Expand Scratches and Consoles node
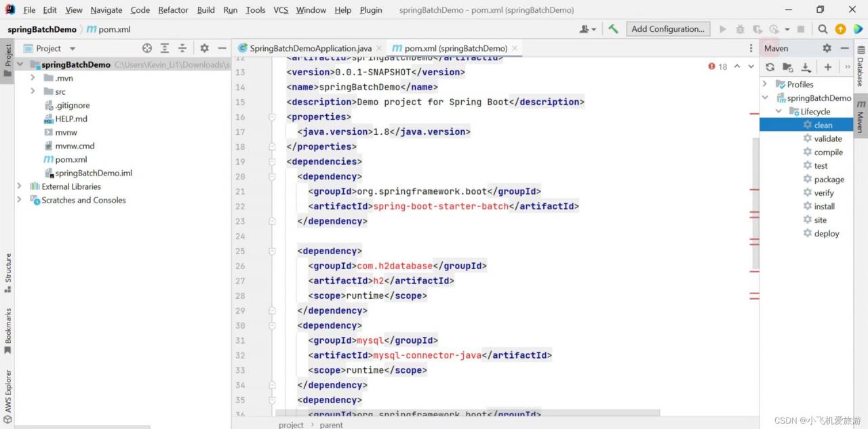The height and width of the screenshot is (429, 868). point(20,200)
